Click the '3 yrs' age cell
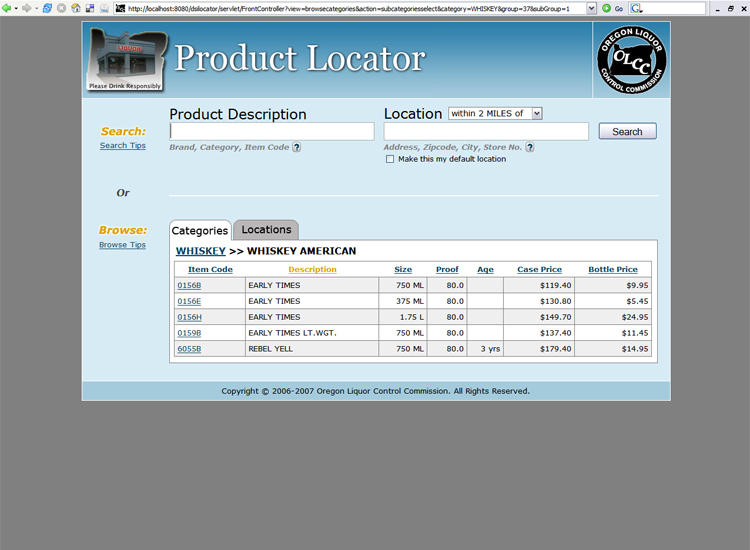This screenshot has width=750, height=550. click(485, 349)
